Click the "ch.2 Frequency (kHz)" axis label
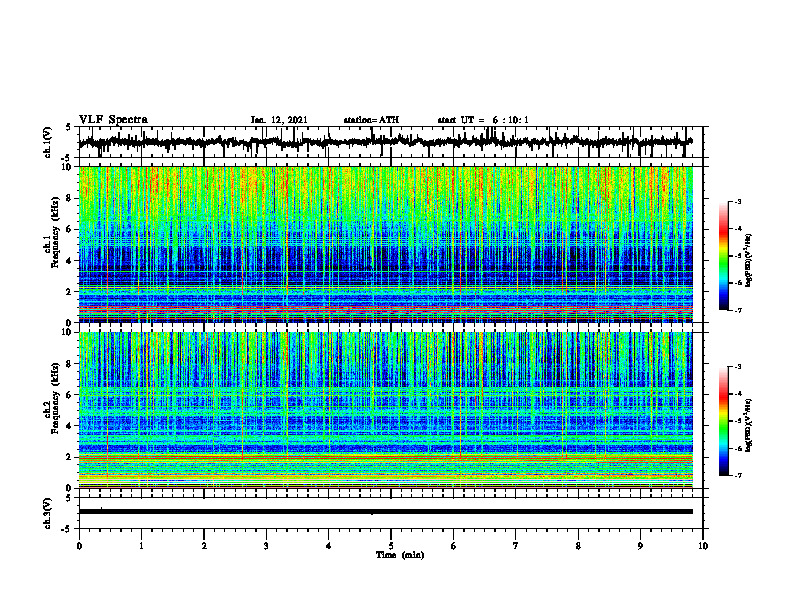 (53, 397)
